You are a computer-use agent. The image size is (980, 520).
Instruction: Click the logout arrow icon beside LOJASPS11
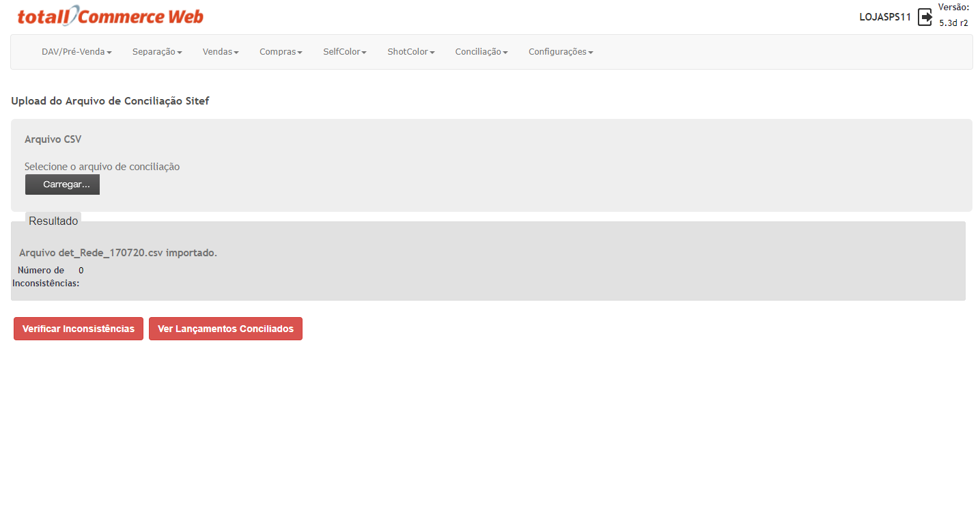tap(925, 17)
